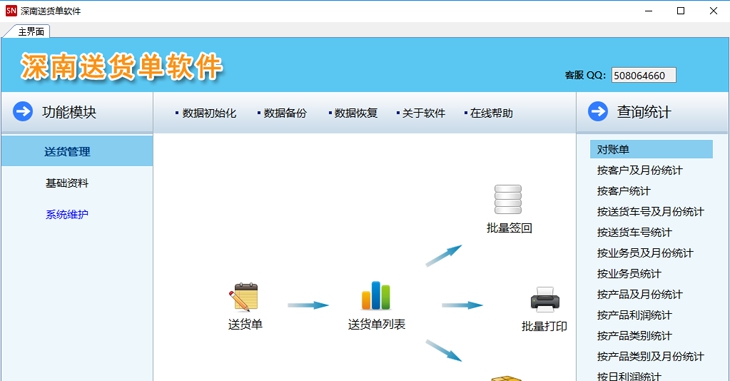Open the 批量打印 printer icon
Screen dimensions: 730x381
tap(545, 299)
